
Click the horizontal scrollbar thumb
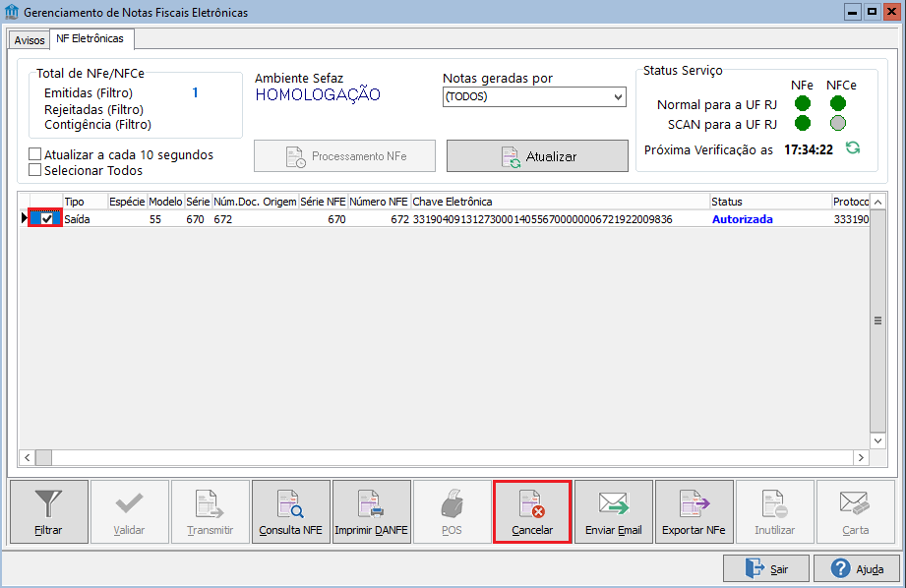coord(43,457)
